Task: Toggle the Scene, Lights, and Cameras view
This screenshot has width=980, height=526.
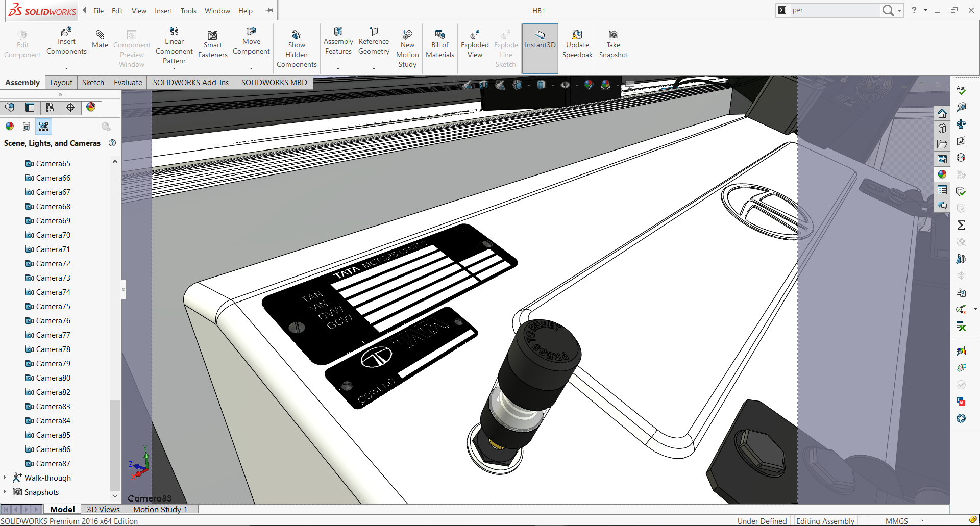Action: (x=44, y=127)
